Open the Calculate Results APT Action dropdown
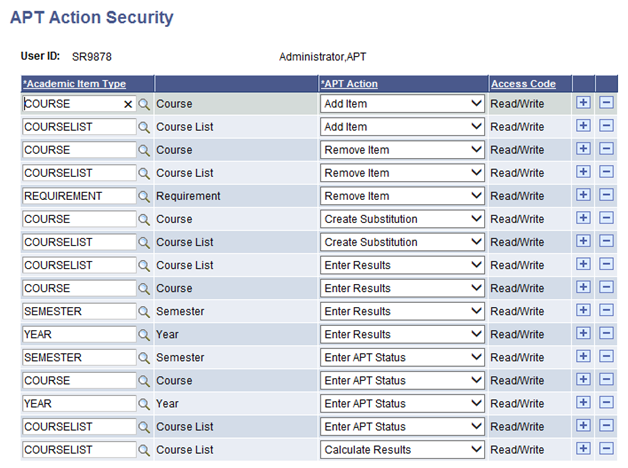This screenshot has width=628, height=468. (x=402, y=449)
